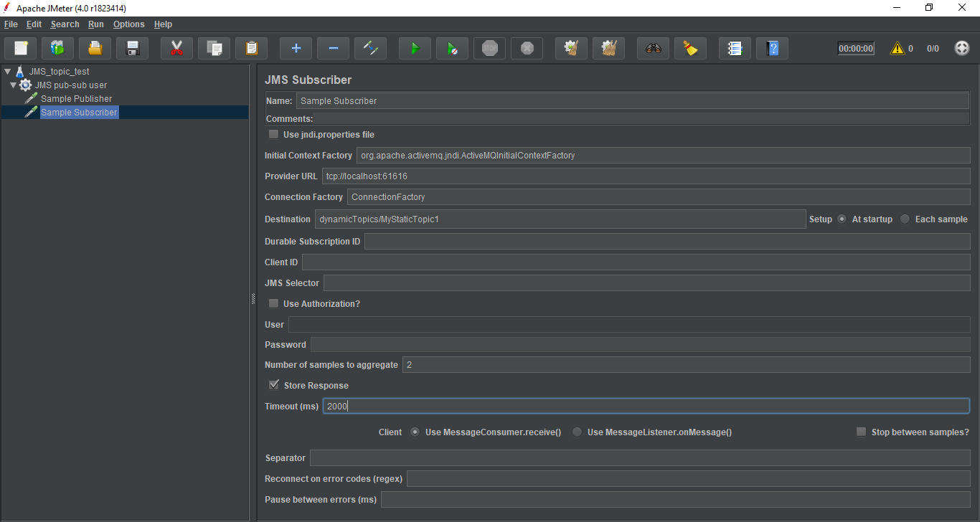980x522 pixels.
Task: Click the Search binoculars icon
Action: [653, 49]
